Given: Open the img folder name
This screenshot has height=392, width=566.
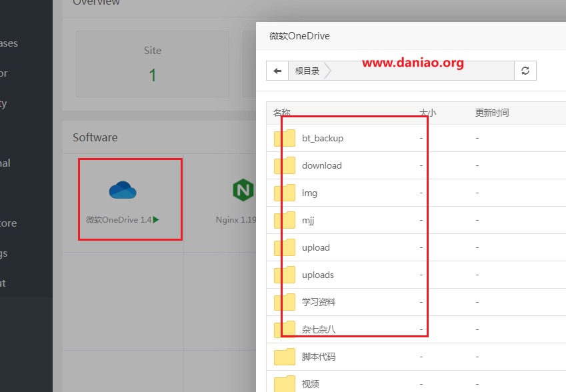Looking at the screenshot, I should click(x=310, y=193).
